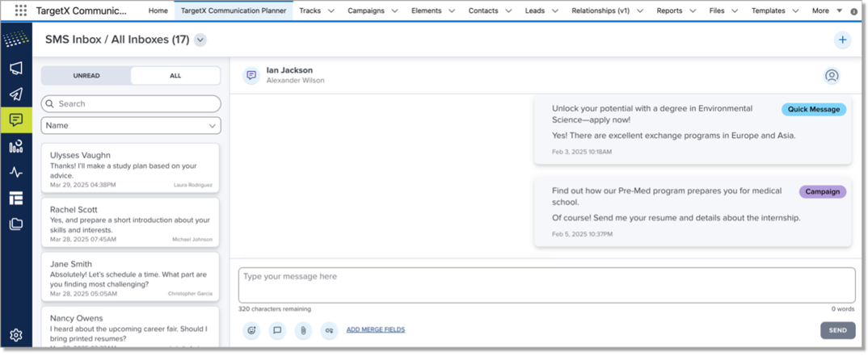
Task: Click the Campaign badge
Action: pos(823,192)
